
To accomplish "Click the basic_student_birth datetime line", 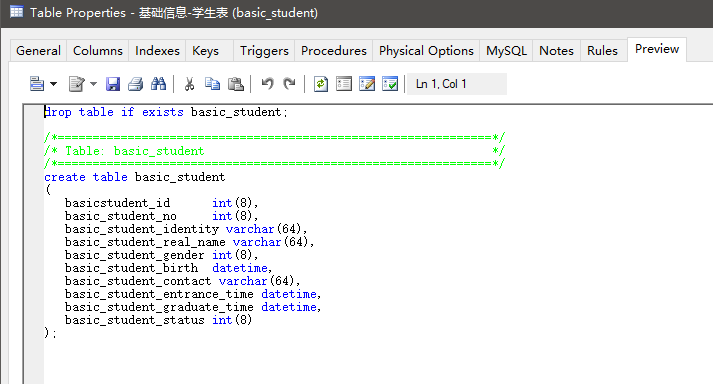I will coord(168,268).
